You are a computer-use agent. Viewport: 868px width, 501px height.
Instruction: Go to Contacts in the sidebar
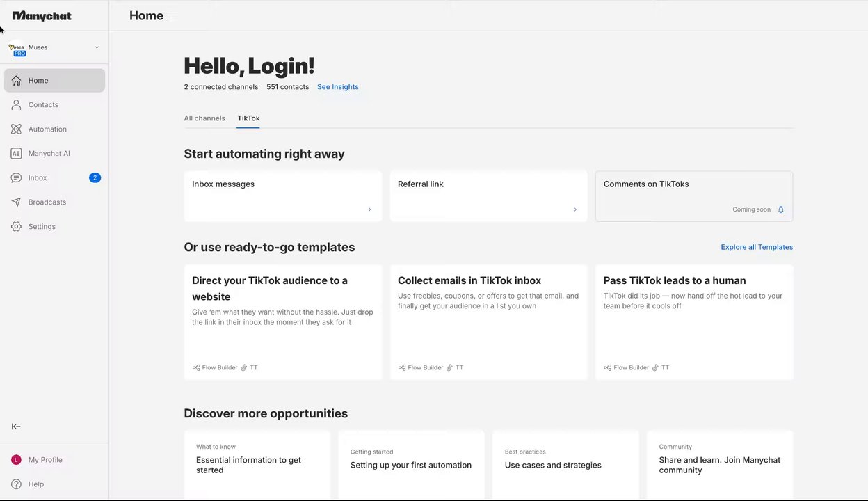coord(54,105)
